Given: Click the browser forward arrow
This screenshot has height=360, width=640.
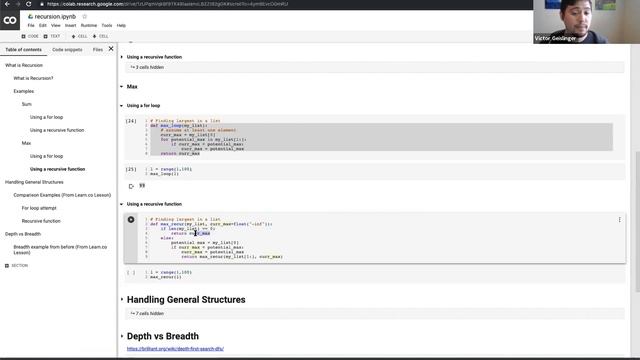Looking at the screenshot, I should [18, 4].
